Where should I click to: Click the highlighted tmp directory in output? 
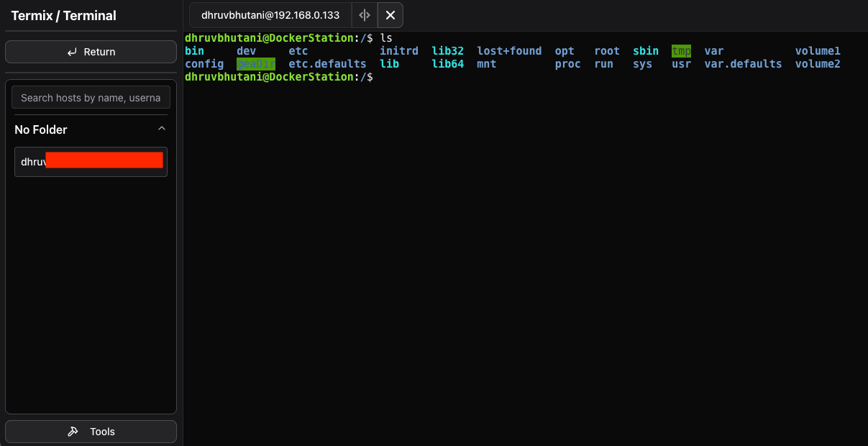point(681,51)
